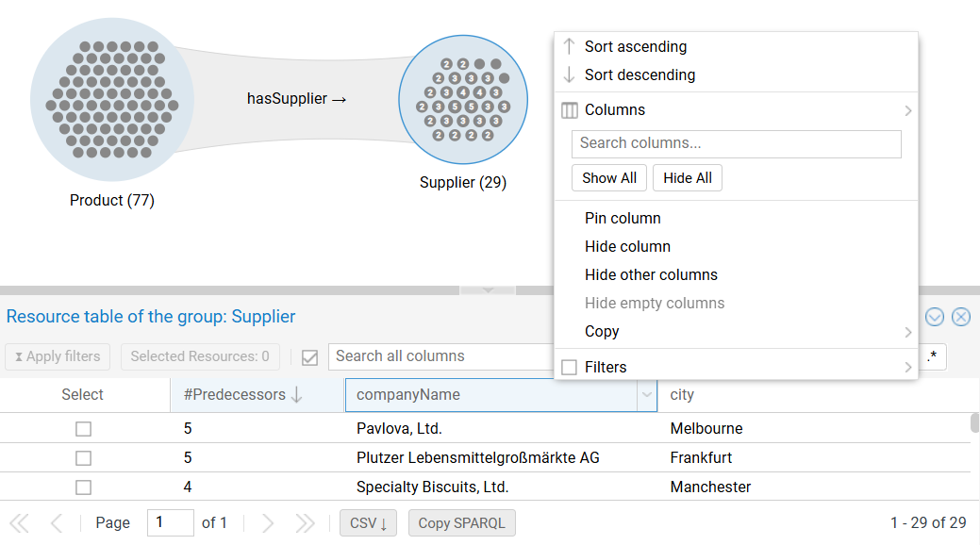The width and height of the screenshot is (980, 545).
Task: Click the Search columns input field
Action: [736, 144]
